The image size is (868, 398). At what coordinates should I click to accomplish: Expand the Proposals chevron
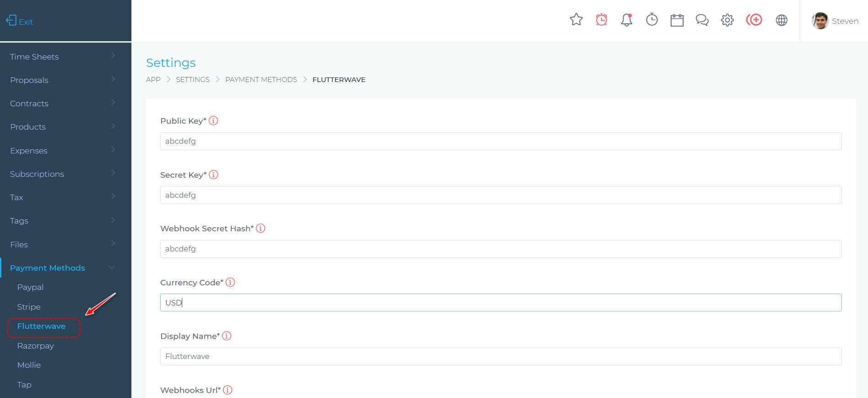113,79
